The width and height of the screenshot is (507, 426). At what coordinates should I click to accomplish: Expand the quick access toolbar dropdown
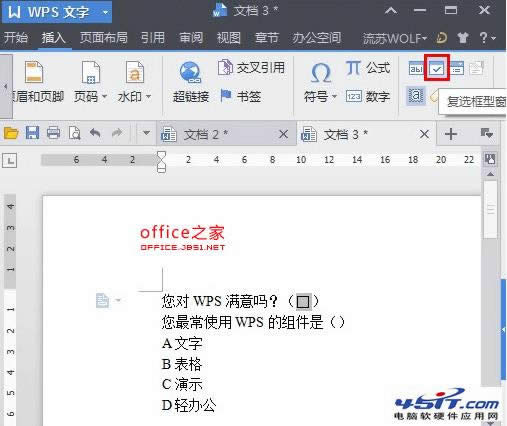point(146,133)
